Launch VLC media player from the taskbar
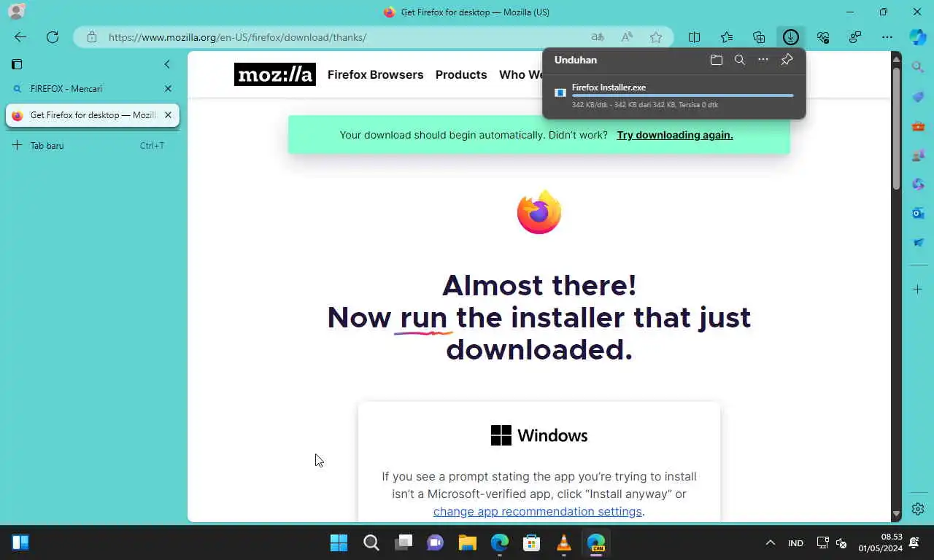The image size is (934, 560). (x=563, y=542)
